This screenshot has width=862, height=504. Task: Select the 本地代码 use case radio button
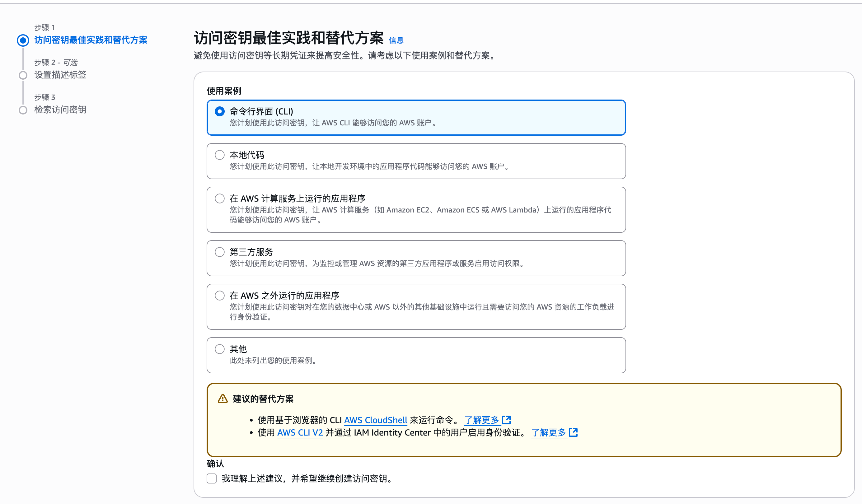pos(220,155)
